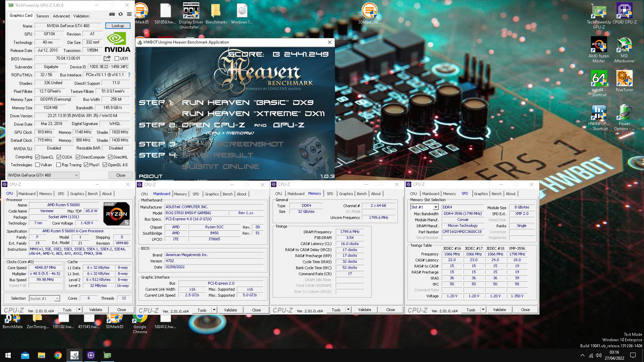Image resolution: width=644 pixels, height=362 pixels.
Task: Click SUBMIT ONLINE in Heaven window
Action: pyautogui.click(x=221, y=167)
